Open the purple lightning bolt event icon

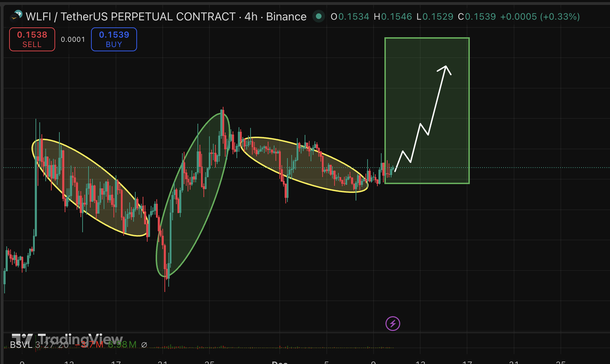[393, 323]
